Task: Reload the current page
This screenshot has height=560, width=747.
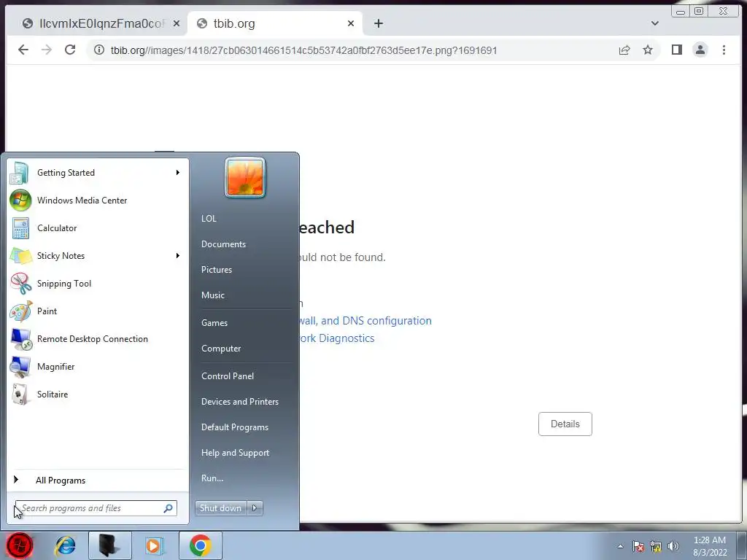Action: tap(70, 50)
